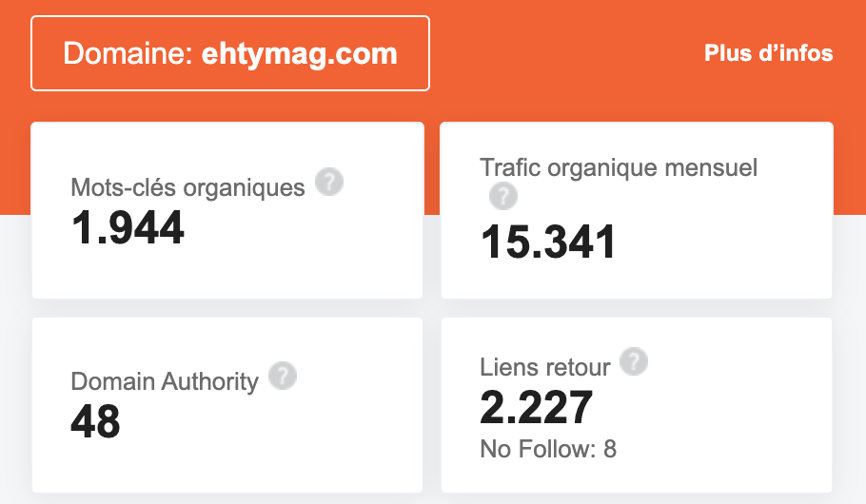The width and height of the screenshot is (866, 504).
Task: Open the Domain Authority help tooltip icon
Action: (283, 376)
